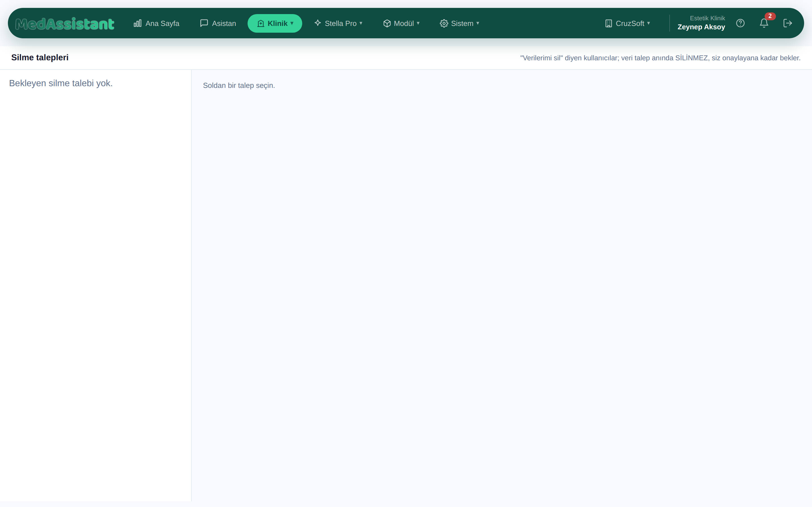Click the Sistem gear icon
The image size is (812, 507).
click(444, 23)
